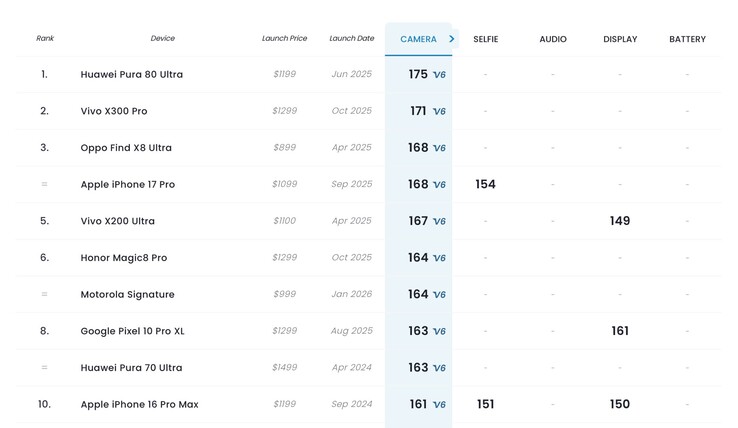This screenshot has height=428, width=738.
Task: Click the 161 display score for Pixel 10 Pro XL
Action: click(x=620, y=331)
